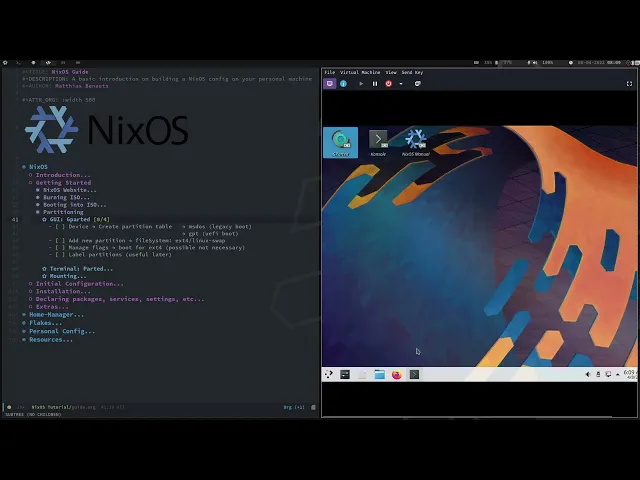Click the volume 100% indicator in top bar

[x=544, y=63]
